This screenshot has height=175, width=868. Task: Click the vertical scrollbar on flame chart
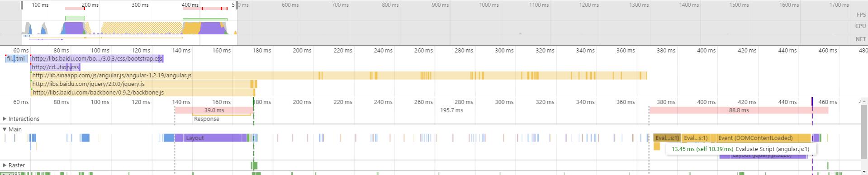[865, 131]
